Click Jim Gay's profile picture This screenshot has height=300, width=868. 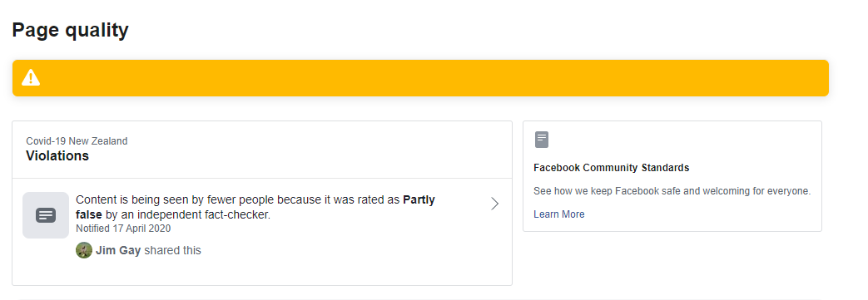(83, 250)
